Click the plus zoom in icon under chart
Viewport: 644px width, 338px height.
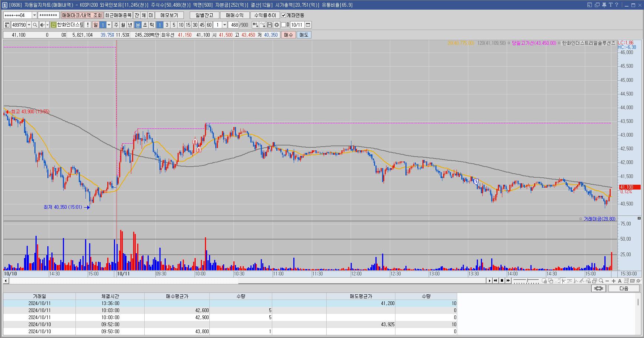pos(613,281)
